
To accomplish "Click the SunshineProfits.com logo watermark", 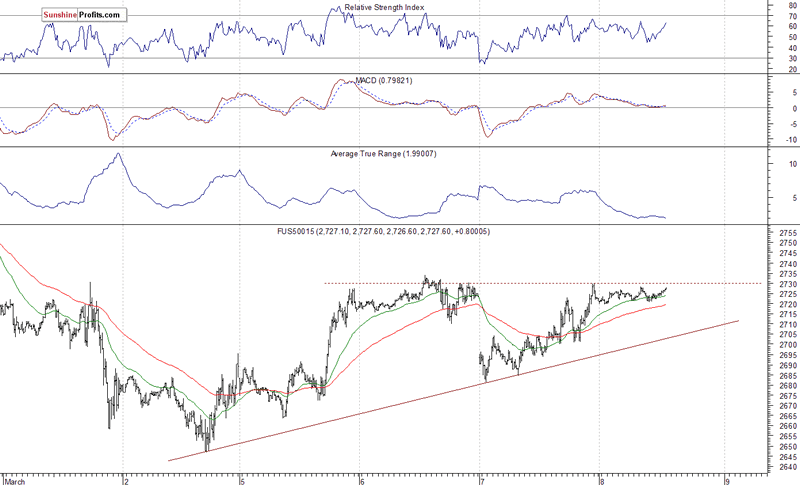I will click(x=84, y=15).
